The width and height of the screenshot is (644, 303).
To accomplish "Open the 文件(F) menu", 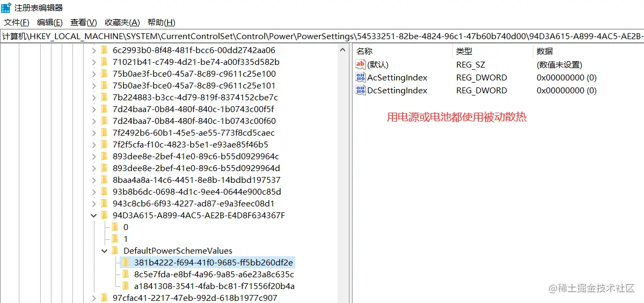I will (x=16, y=23).
